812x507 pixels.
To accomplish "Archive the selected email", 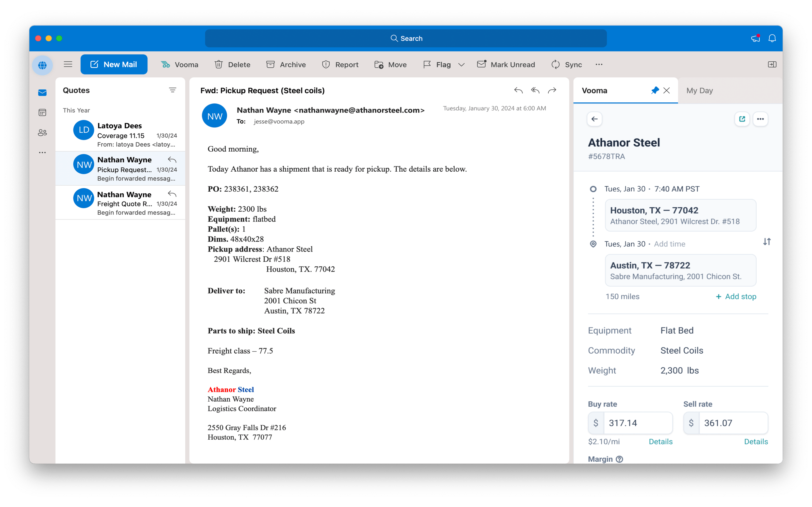I will click(x=286, y=64).
